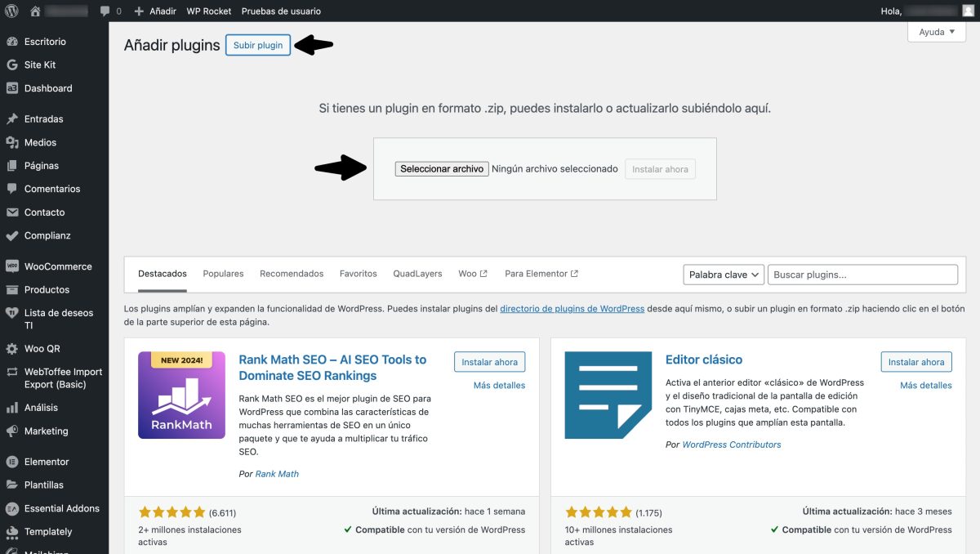This screenshot has width=980, height=554.
Task: Select the Complianz shield icon
Action: (x=11, y=235)
